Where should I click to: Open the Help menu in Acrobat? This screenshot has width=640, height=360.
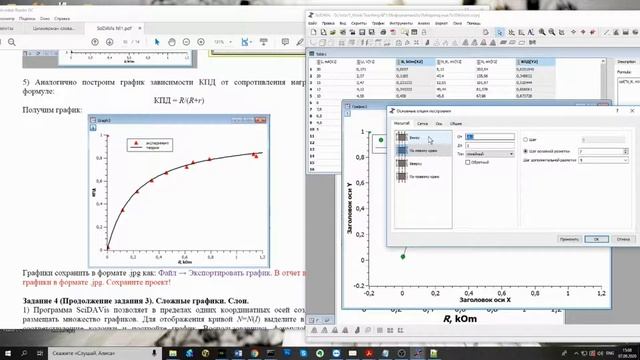[x=62, y=19]
